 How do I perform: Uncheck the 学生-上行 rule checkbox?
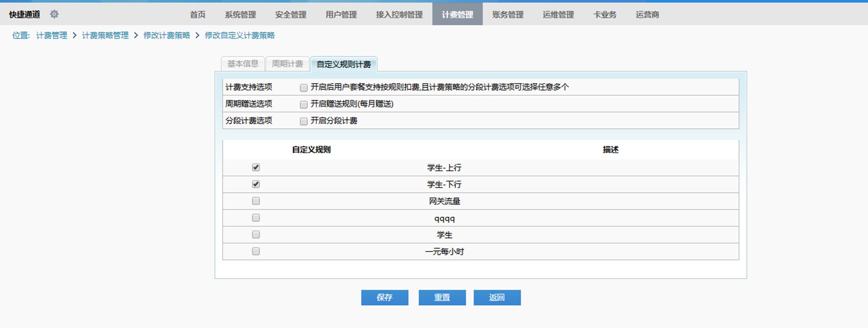click(256, 167)
